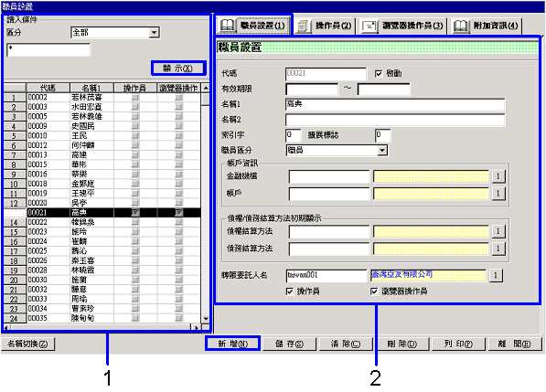Open lookup button beside 債權結算方法 field
Image resolution: width=546 pixels, height=392 pixels.
click(x=498, y=231)
